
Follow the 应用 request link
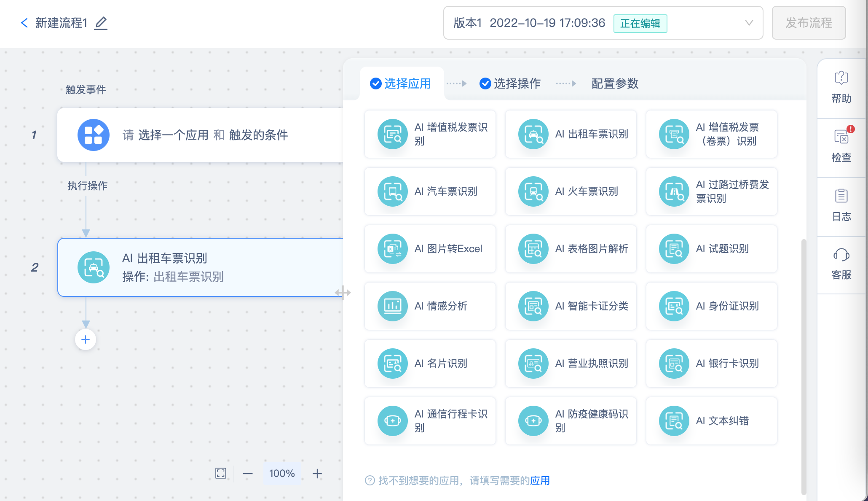pyautogui.click(x=540, y=480)
